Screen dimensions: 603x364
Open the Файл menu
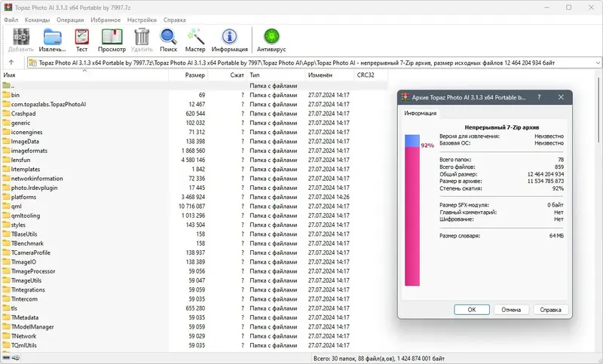pyautogui.click(x=11, y=20)
